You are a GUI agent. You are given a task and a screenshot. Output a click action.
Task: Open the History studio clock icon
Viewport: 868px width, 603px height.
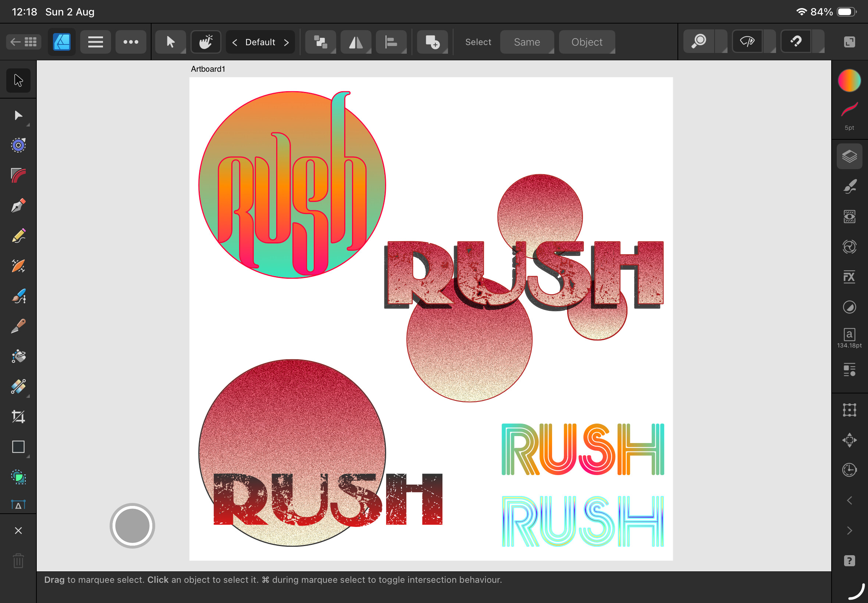[x=849, y=470]
